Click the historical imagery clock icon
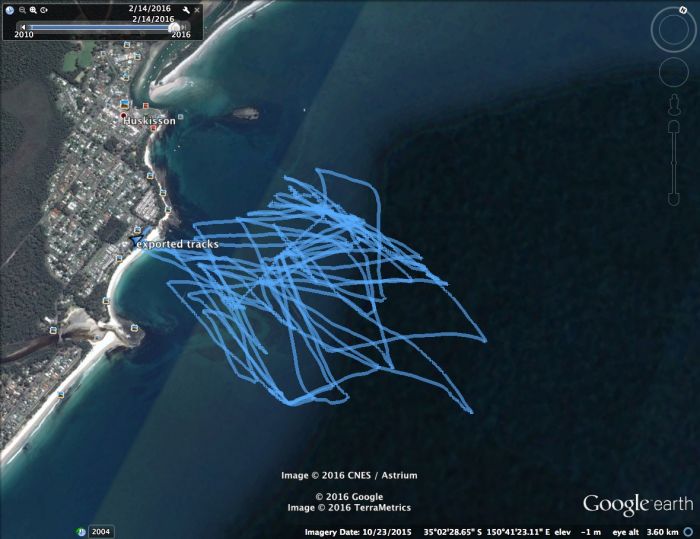 (10, 10)
